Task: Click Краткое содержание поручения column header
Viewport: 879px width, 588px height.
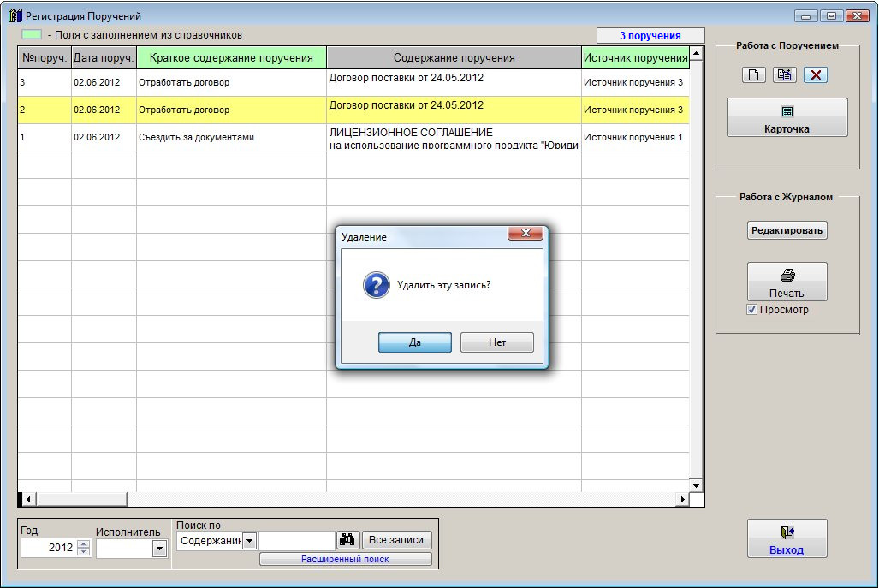Action: coord(232,57)
